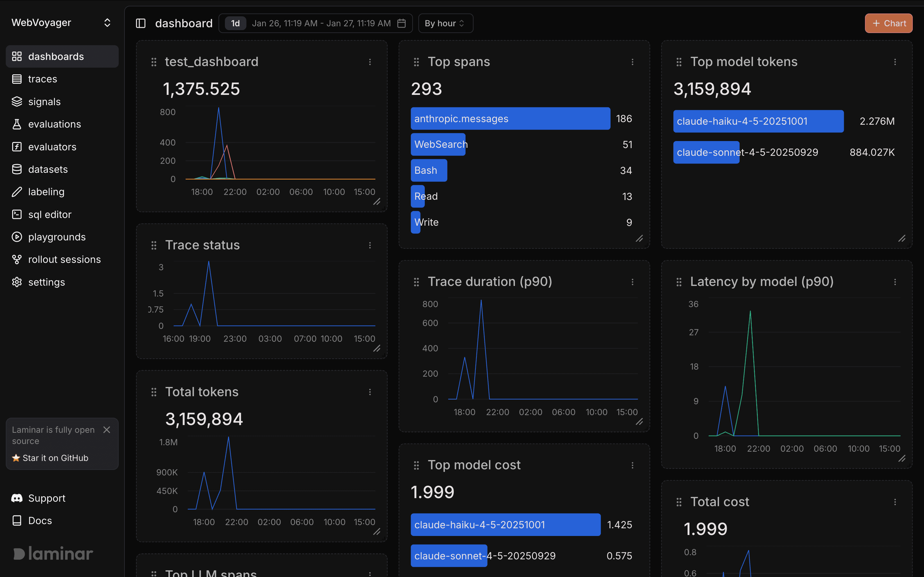Switch to the traces section

point(42,79)
